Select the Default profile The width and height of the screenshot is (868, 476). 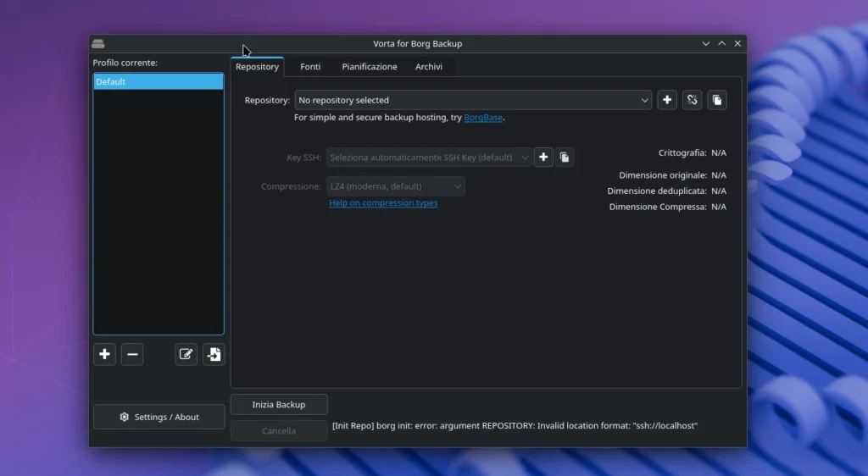pos(159,82)
